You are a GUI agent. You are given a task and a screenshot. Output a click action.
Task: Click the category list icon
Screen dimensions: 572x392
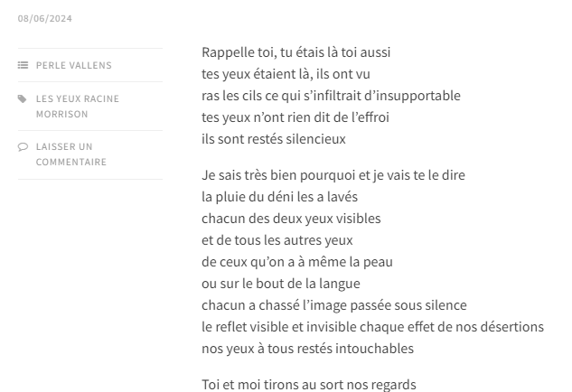[x=23, y=65]
